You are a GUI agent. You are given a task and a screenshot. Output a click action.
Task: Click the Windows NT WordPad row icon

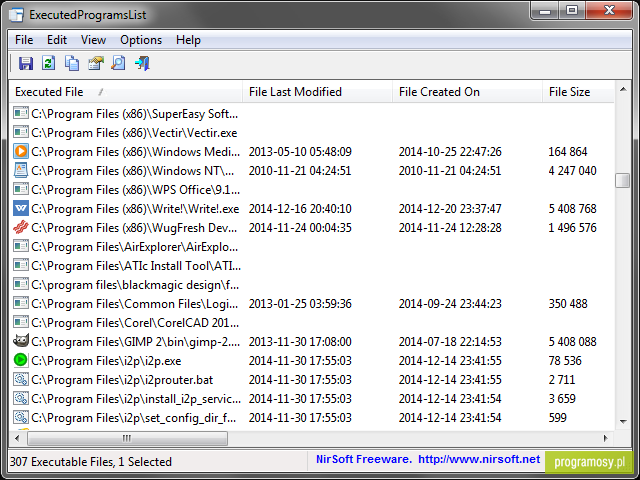(20, 170)
